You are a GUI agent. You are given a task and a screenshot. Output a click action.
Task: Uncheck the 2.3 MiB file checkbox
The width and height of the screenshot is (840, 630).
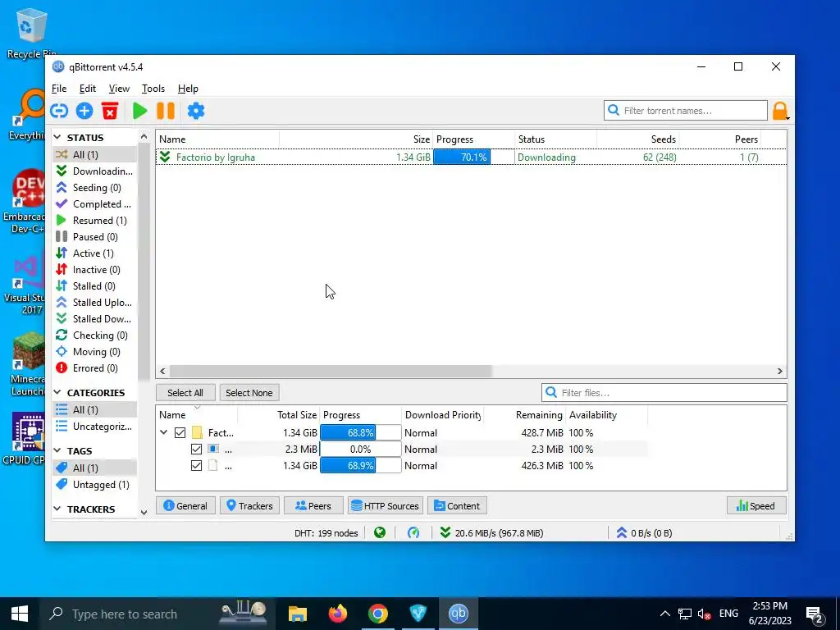coord(197,450)
